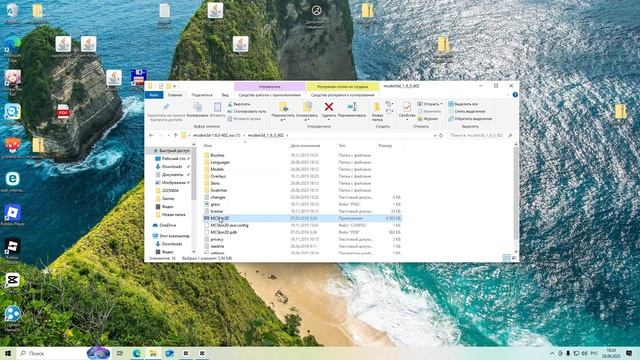Click Журнал (History) in the Open group

[427, 119]
